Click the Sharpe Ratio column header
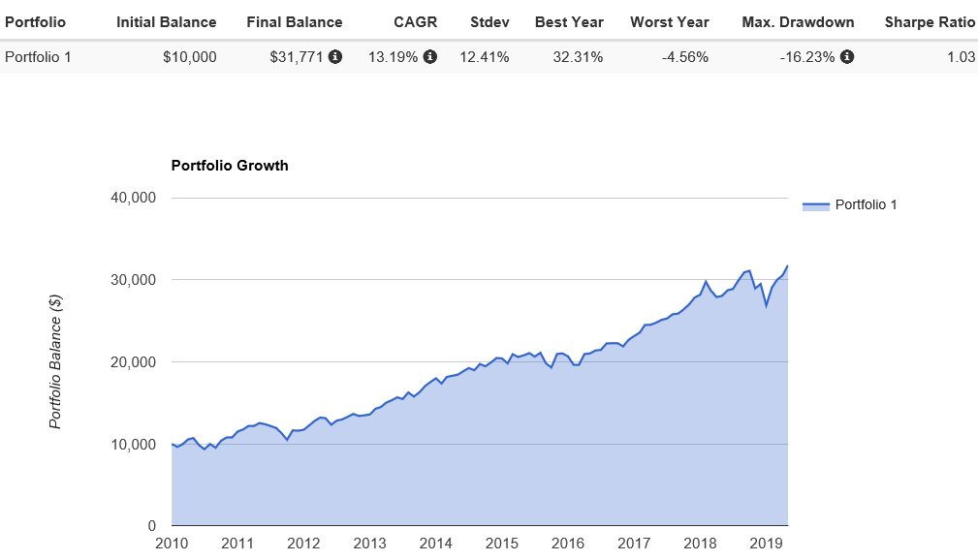 (x=930, y=21)
